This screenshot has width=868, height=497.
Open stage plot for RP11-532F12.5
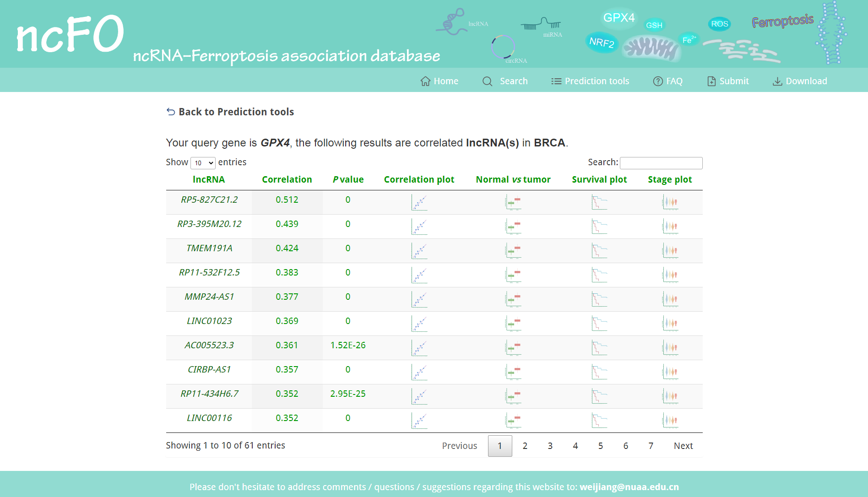pyautogui.click(x=670, y=275)
